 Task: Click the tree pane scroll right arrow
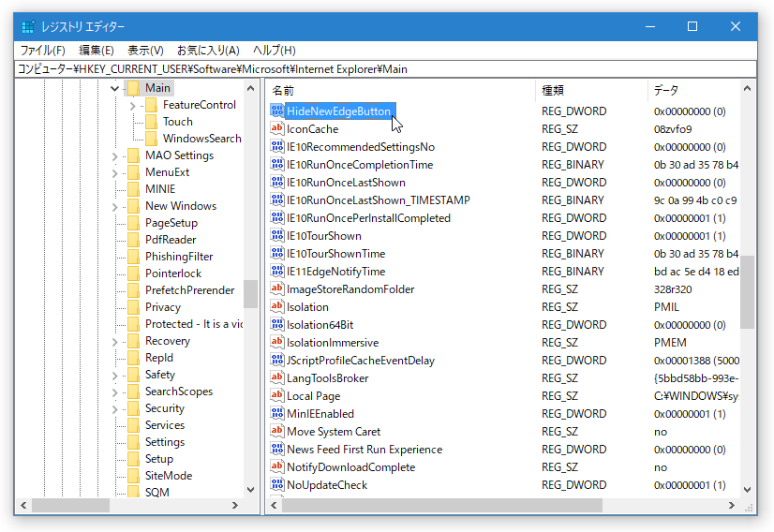[x=235, y=506]
